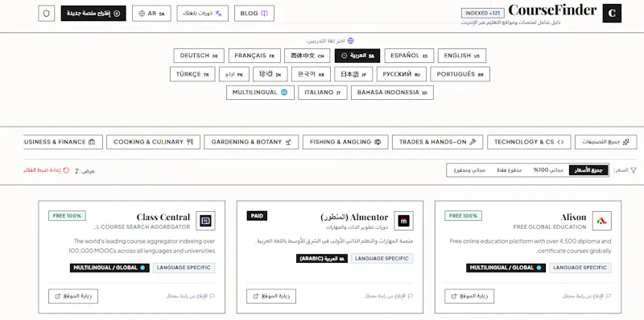
Task: Select ESPAÑOL teaching language
Action: click(409, 56)
